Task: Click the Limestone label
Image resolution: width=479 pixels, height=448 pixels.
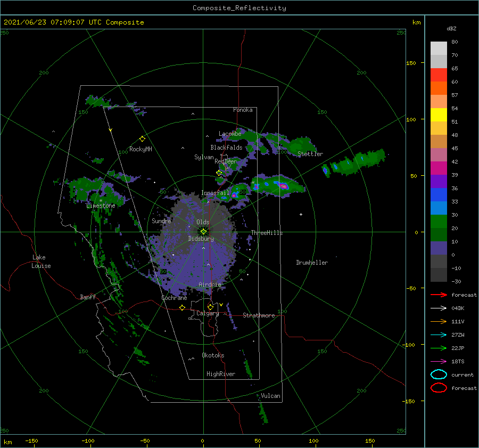Action: coord(101,206)
